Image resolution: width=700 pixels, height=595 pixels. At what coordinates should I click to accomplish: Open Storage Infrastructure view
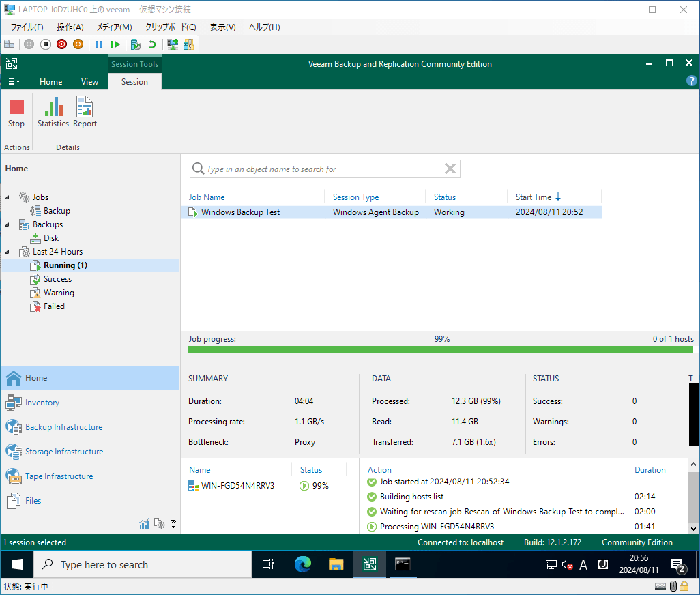point(90,452)
